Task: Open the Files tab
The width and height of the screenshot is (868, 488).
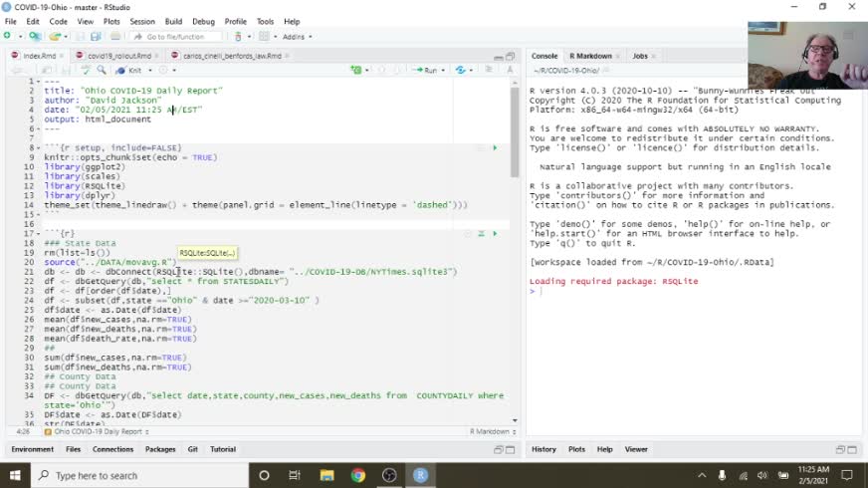Action: click(73, 449)
